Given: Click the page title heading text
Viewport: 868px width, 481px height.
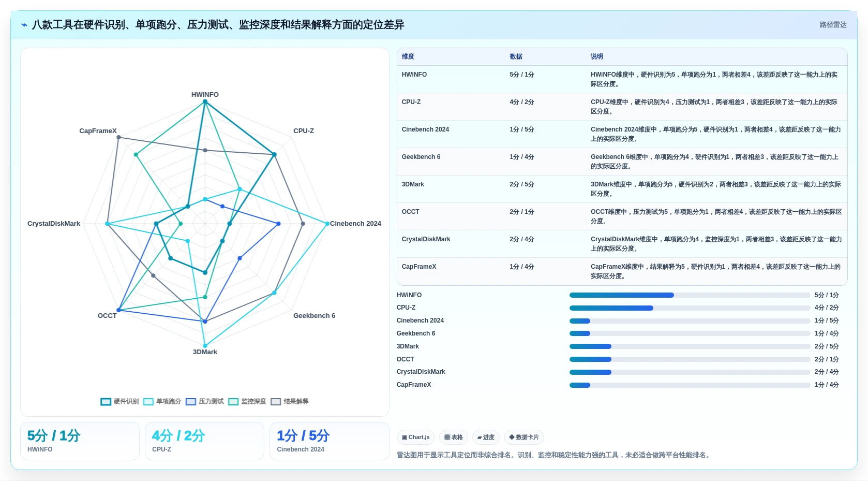Looking at the screenshot, I should click(x=218, y=25).
